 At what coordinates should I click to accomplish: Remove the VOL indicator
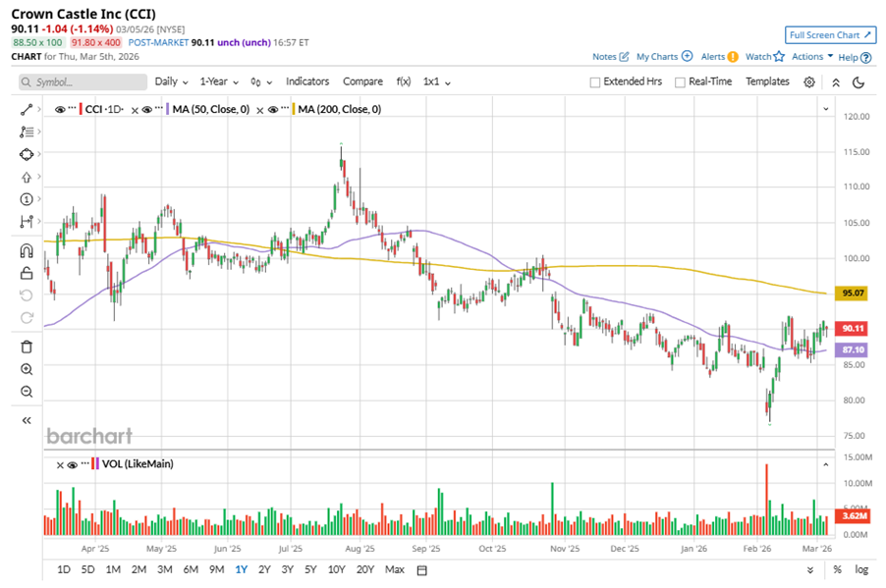point(60,465)
